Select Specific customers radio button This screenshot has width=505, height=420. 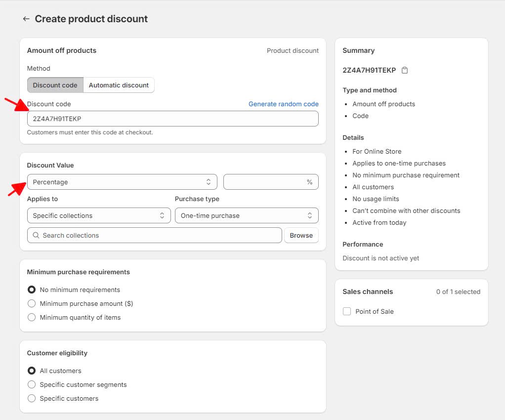click(x=32, y=398)
